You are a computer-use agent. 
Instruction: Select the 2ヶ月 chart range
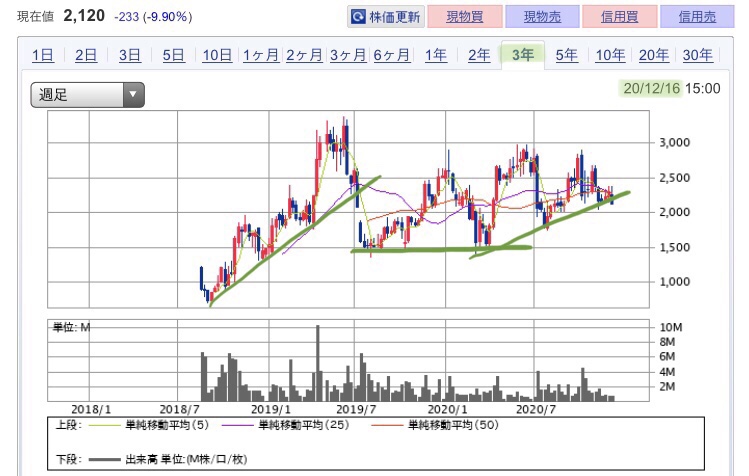(304, 55)
